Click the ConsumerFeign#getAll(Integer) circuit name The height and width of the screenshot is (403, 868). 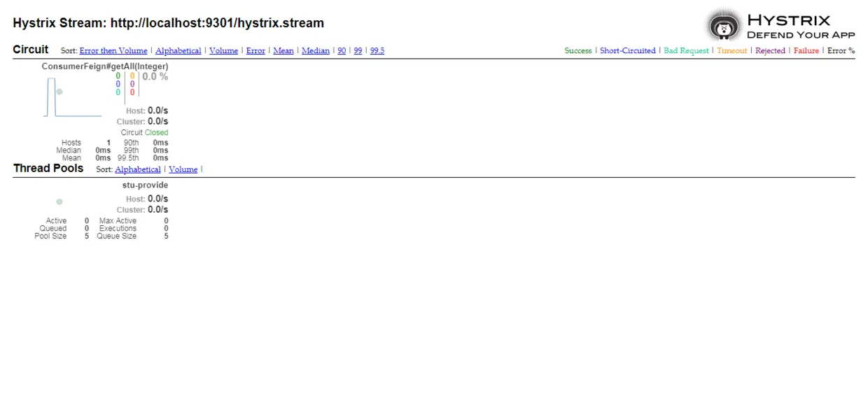click(105, 66)
